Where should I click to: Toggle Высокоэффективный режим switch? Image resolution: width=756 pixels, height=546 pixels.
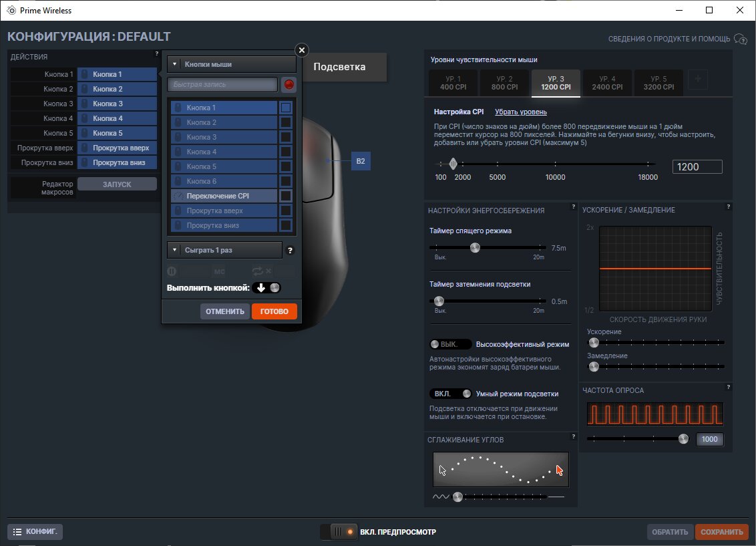pos(450,344)
